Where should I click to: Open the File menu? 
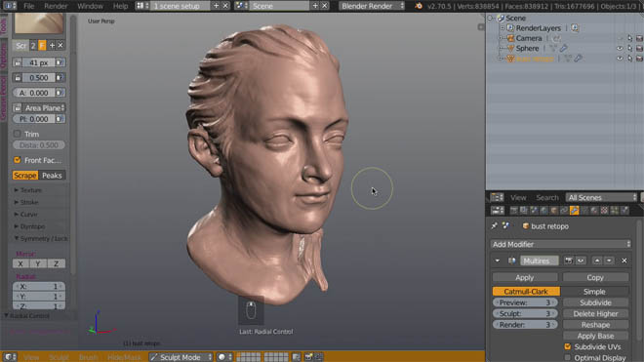click(28, 6)
